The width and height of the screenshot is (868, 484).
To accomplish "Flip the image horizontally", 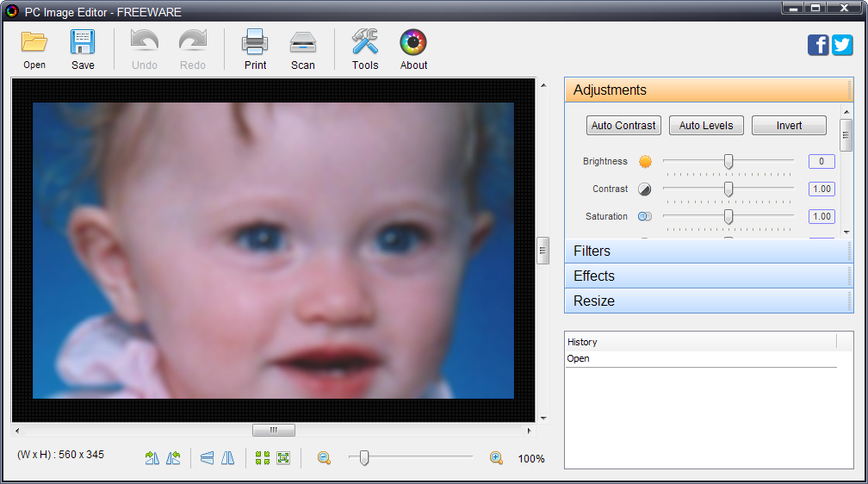I will tap(228, 458).
